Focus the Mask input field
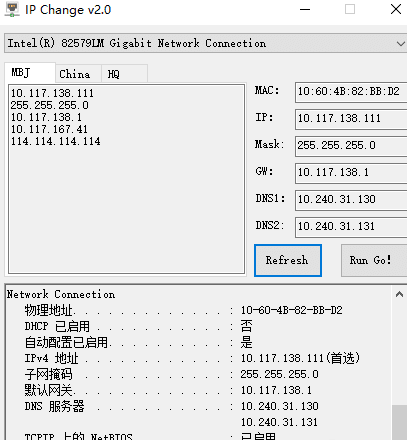Image resolution: width=407 pixels, height=440 pixels. click(x=351, y=146)
